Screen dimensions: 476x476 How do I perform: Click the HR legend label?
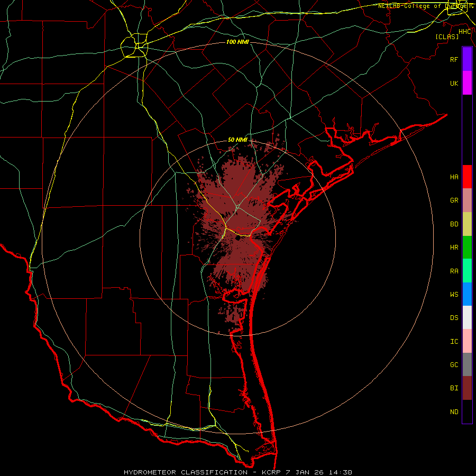454,248
